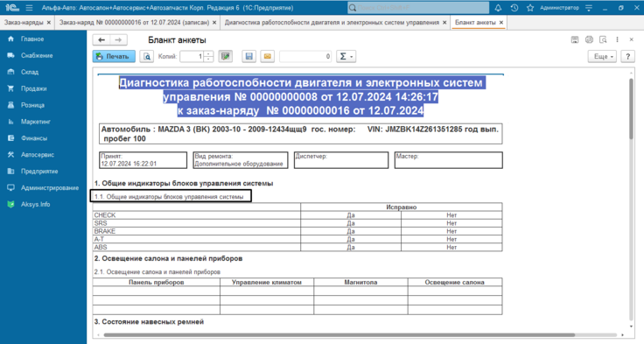Send by email envelope icon
The height and width of the screenshot is (344, 644).
click(268, 56)
